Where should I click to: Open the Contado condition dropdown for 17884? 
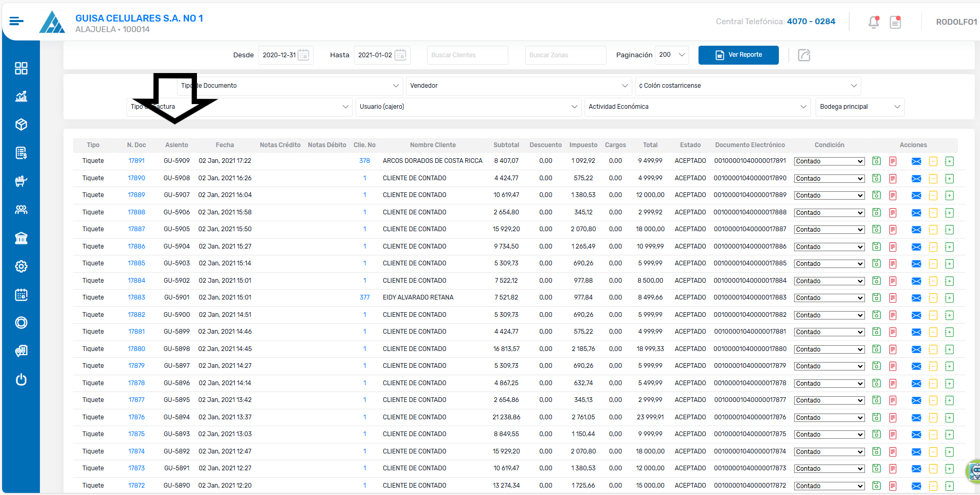point(829,281)
